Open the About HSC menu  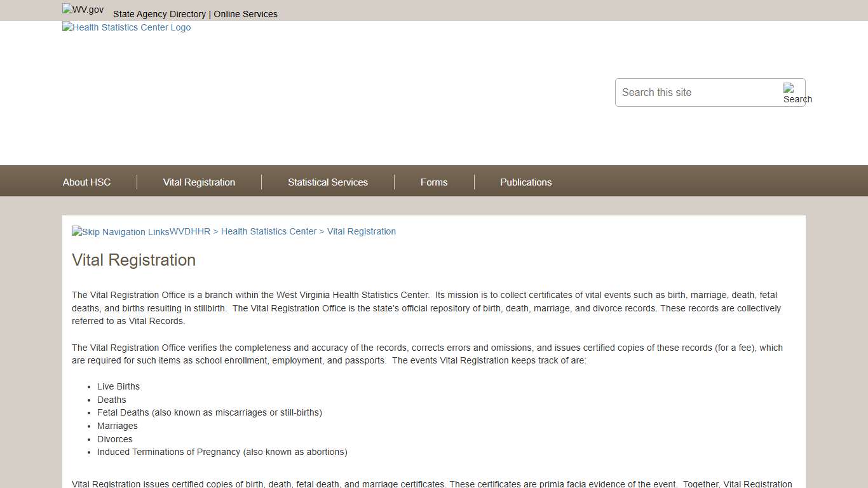(x=86, y=182)
